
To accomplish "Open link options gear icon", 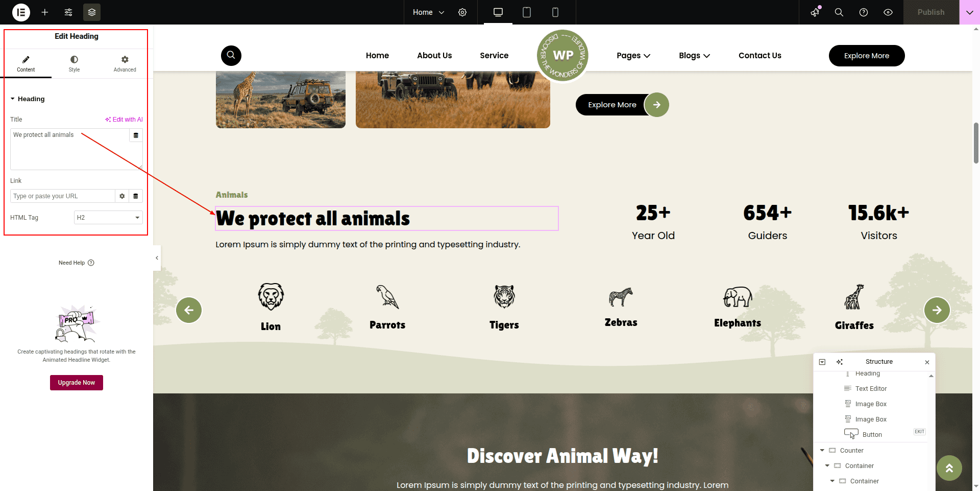I will point(122,196).
